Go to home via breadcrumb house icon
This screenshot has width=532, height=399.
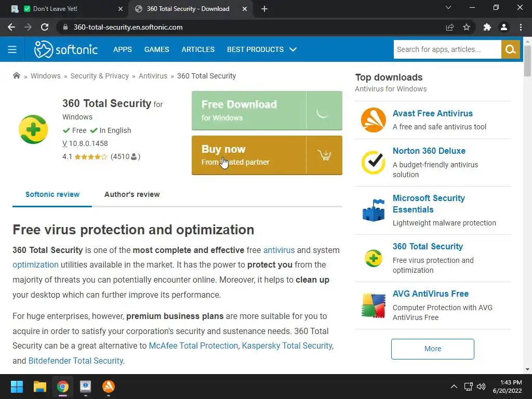point(16,76)
